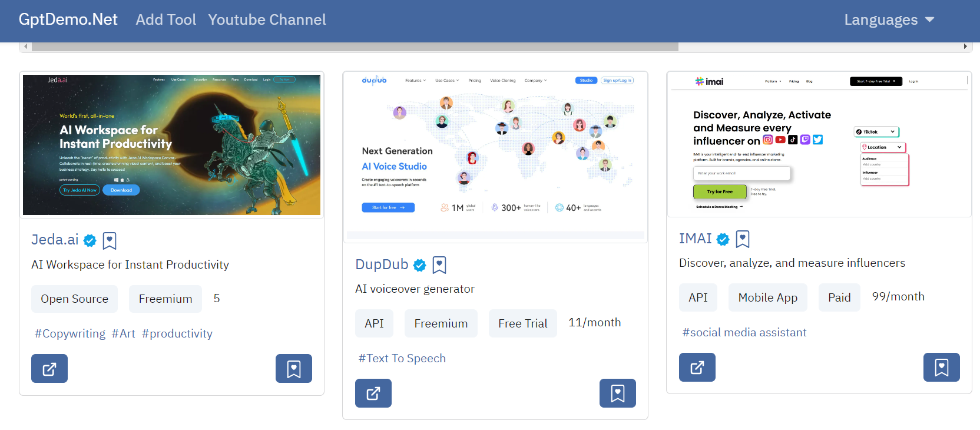This screenshot has height=430, width=980.
Task: Click the horizontal scrollbar right arrow
Action: pos(965,47)
